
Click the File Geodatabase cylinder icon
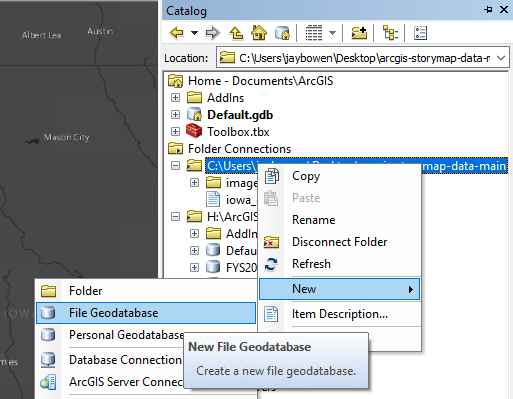(x=48, y=313)
